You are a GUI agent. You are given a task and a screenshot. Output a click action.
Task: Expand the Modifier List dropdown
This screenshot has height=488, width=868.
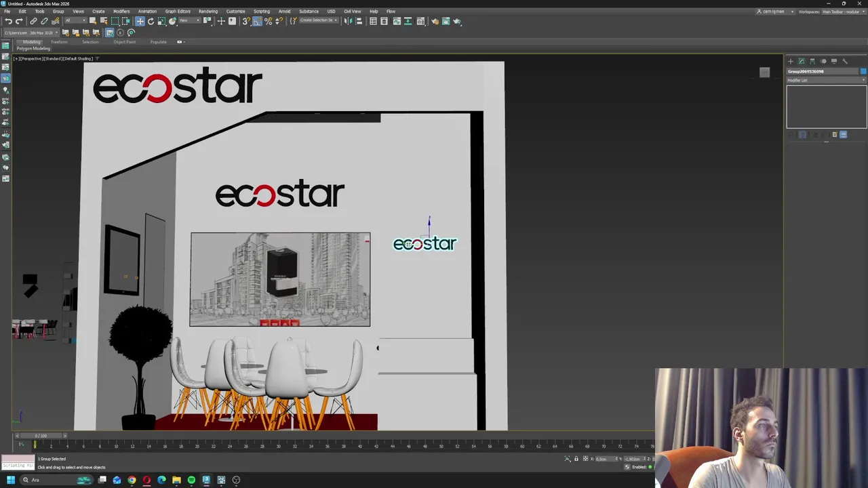tap(826, 80)
